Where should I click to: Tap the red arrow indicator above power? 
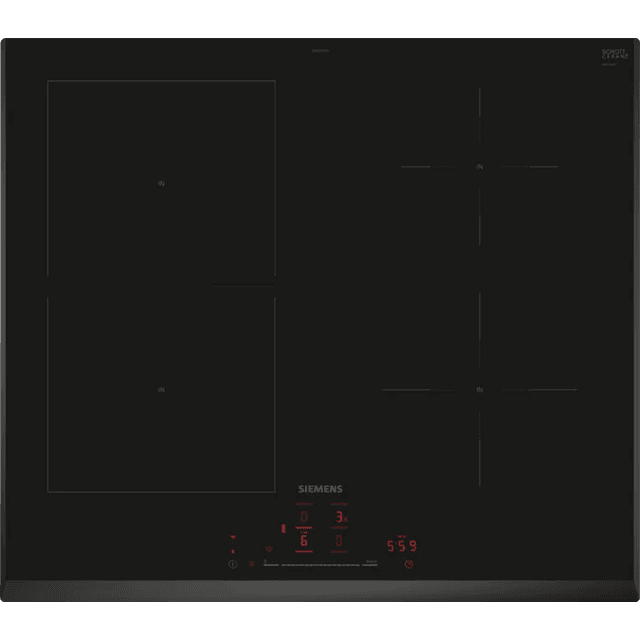(233, 537)
